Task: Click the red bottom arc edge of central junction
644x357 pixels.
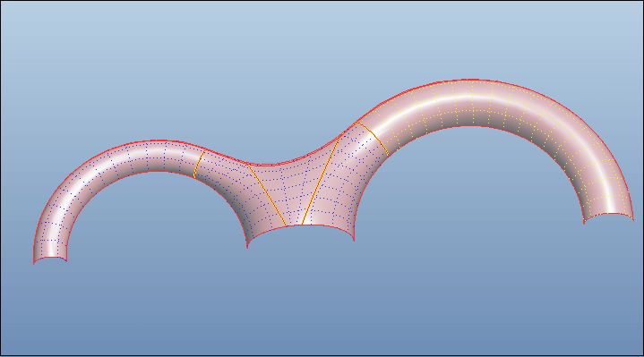Action: pyautogui.click(x=300, y=227)
